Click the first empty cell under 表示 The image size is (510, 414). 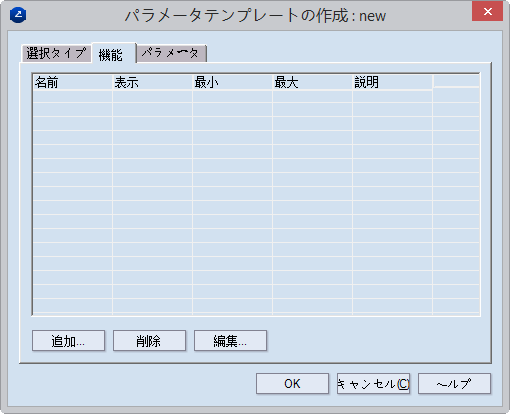point(153,96)
